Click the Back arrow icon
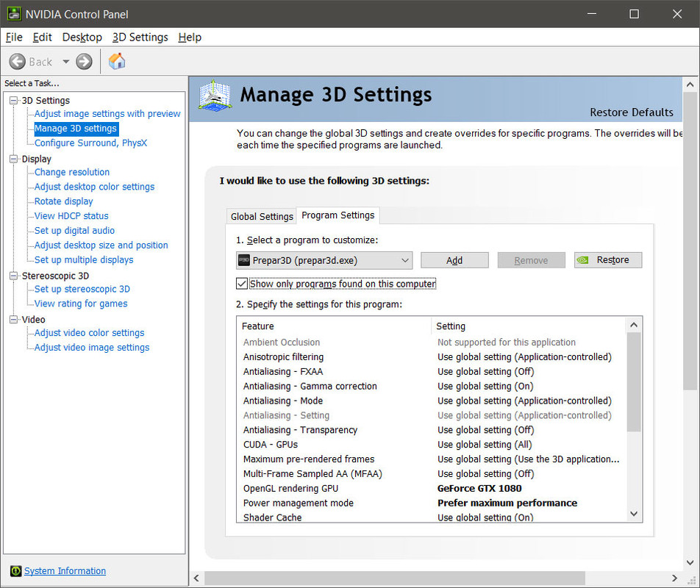The image size is (700, 588). [18, 62]
